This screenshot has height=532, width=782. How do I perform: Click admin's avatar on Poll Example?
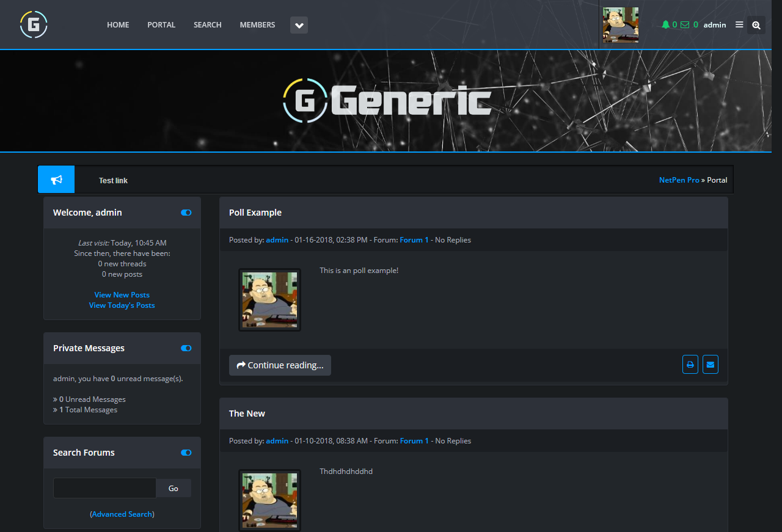click(x=269, y=299)
